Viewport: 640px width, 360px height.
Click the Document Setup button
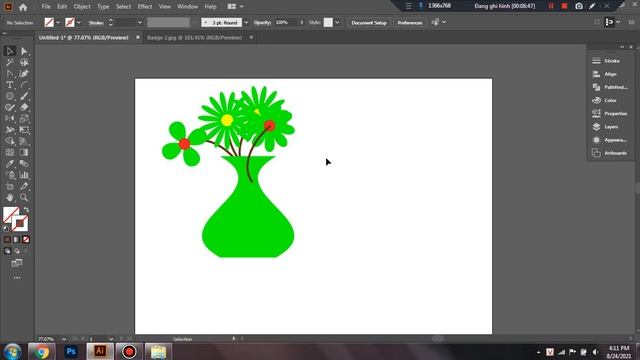pyautogui.click(x=369, y=22)
